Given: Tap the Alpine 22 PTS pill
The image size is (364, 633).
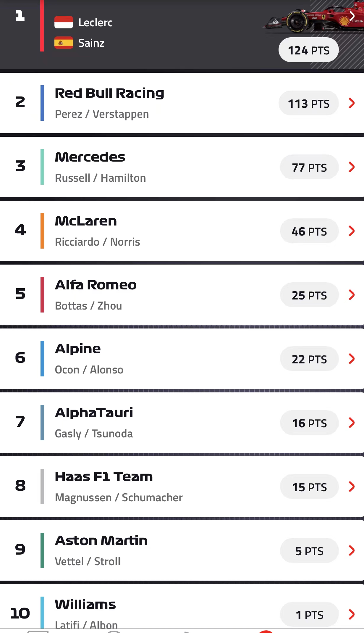Looking at the screenshot, I should pos(309,359).
